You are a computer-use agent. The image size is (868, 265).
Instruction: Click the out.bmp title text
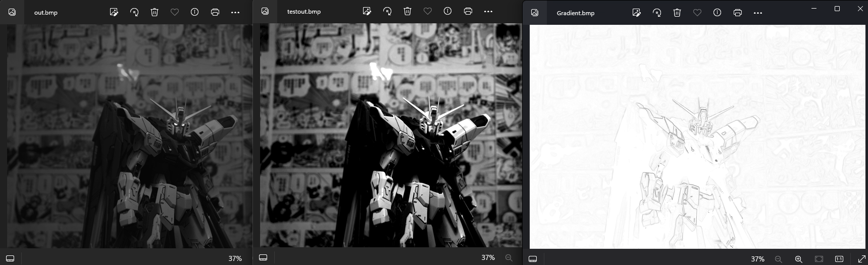coord(46,13)
